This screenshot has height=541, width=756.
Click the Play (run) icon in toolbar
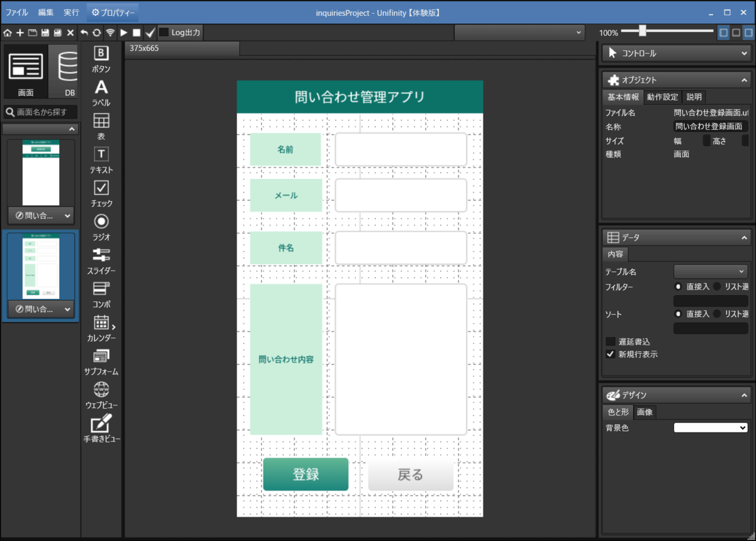pos(123,32)
